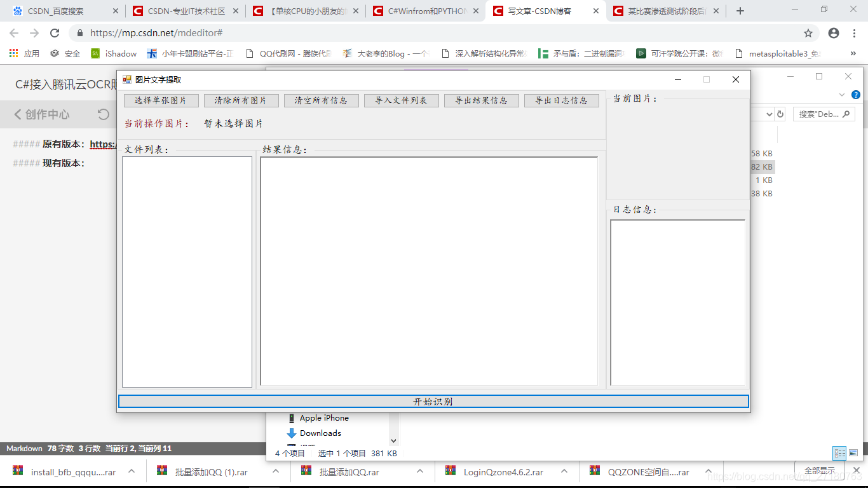This screenshot has width=868, height=488.
Task: Expand QQZONE空间自 download options chevron
Action: coord(709,471)
